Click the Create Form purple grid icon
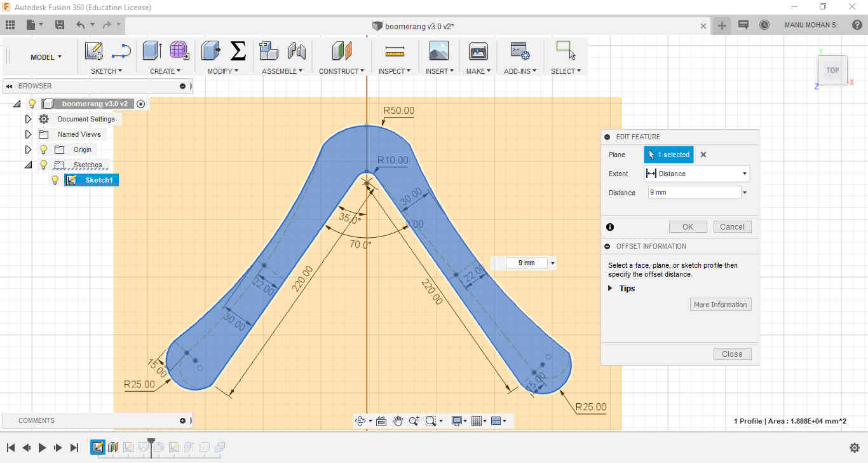868x463 pixels. 179,51
